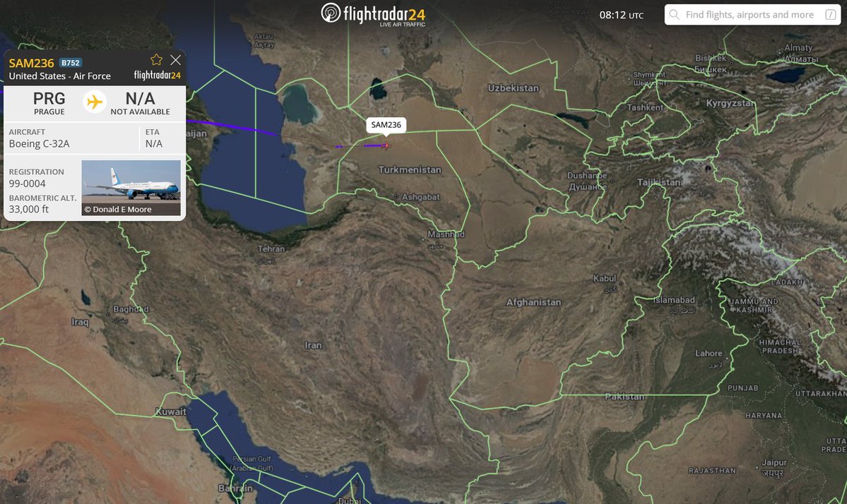Click the Uzbekistan country label
This screenshot has height=504, width=847.
pyautogui.click(x=513, y=88)
